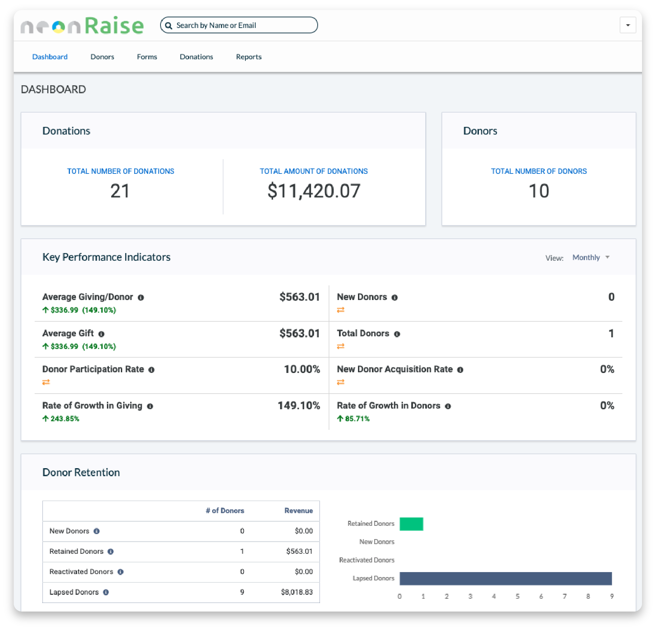Image resolution: width=657 pixels, height=644 pixels.
Task: Click the Reactivated Donors chart axis label
Action: (x=367, y=560)
